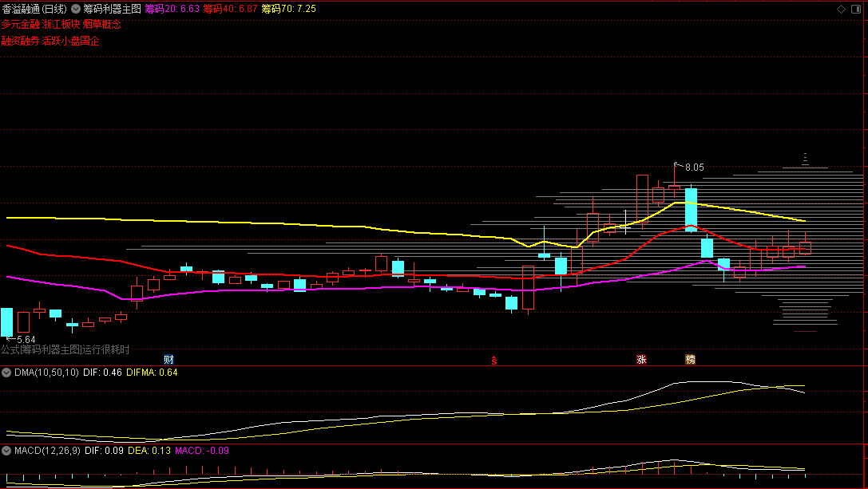Click the MACD(12,26,9) indicator label

(48, 451)
